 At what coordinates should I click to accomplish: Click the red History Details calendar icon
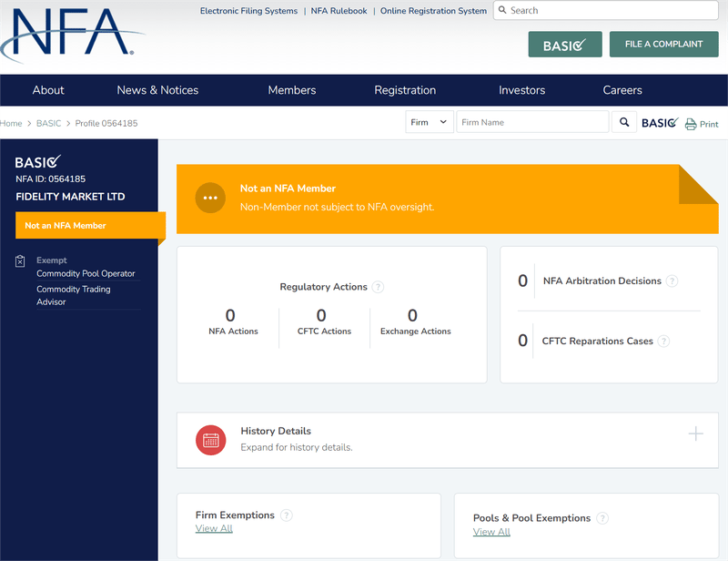coord(211,440)
